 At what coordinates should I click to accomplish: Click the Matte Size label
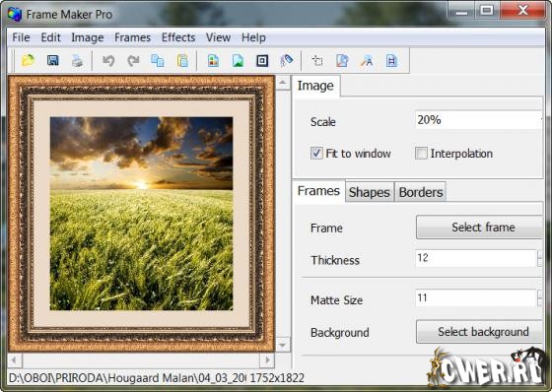[x=336, y=300]
